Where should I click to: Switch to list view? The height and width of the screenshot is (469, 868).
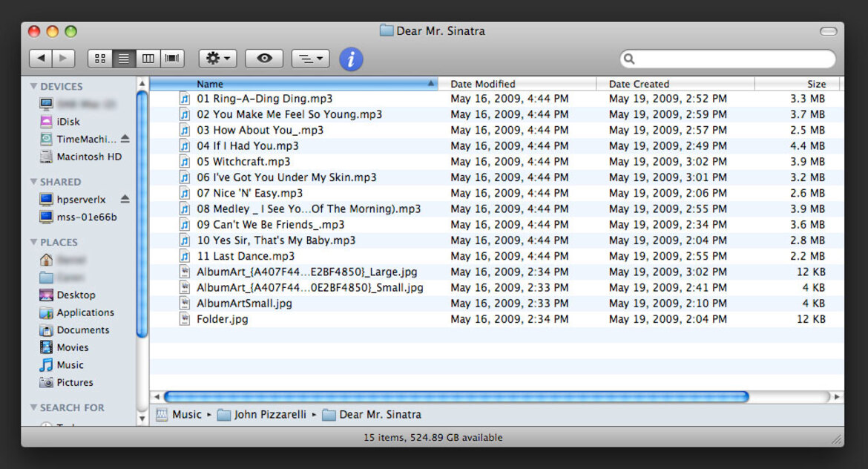[x=124, y=58]
